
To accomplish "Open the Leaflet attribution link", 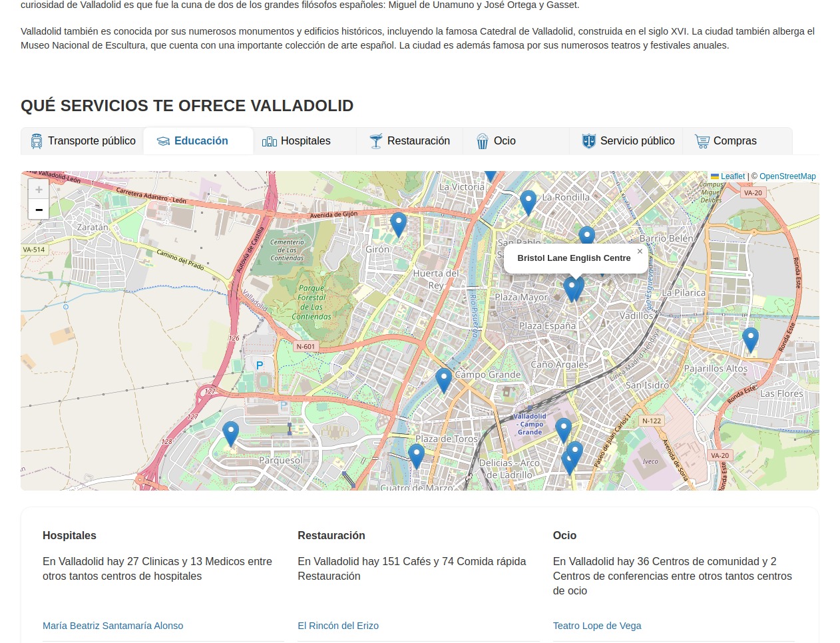I will [x=732, y=176].
